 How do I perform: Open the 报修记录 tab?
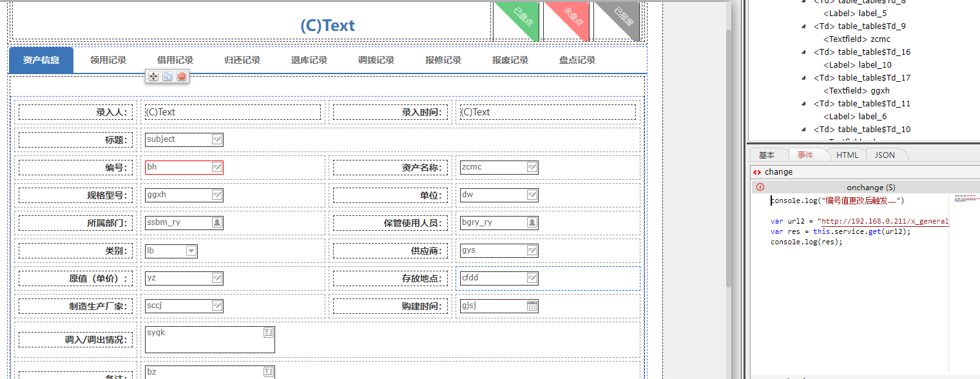[x=443, y=60]
